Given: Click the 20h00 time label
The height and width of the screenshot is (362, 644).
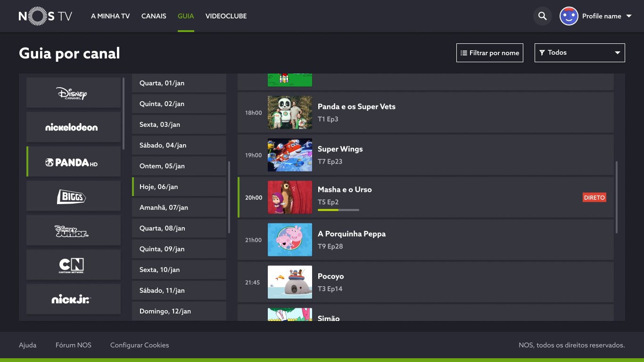Looking at the screenshot, I should (x=254, y=197).
